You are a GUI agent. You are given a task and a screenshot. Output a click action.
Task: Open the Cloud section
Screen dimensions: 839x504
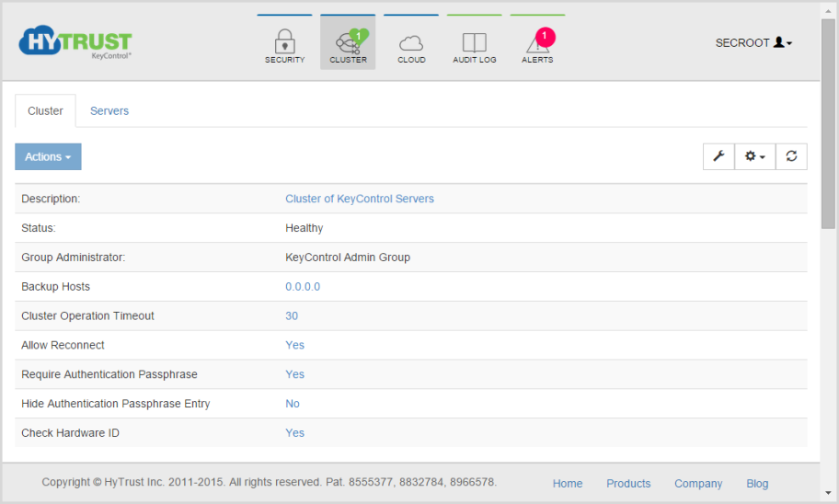click(x=411, y=43)
